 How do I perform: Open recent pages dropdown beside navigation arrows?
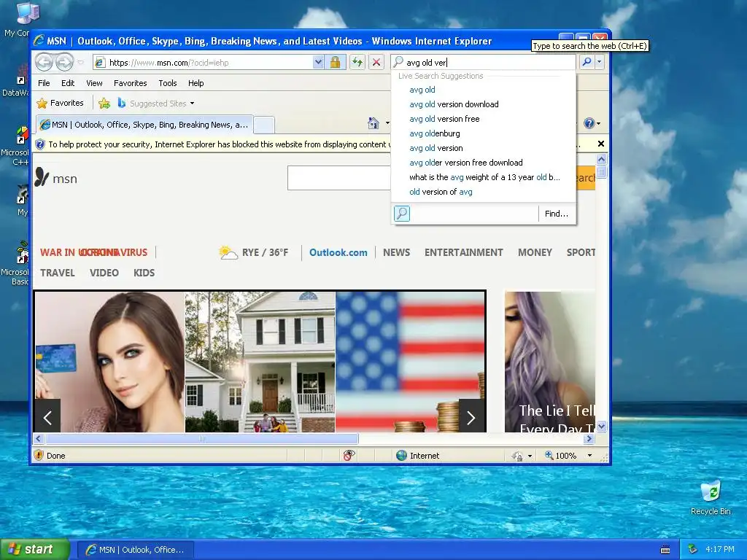click(80, 63)
